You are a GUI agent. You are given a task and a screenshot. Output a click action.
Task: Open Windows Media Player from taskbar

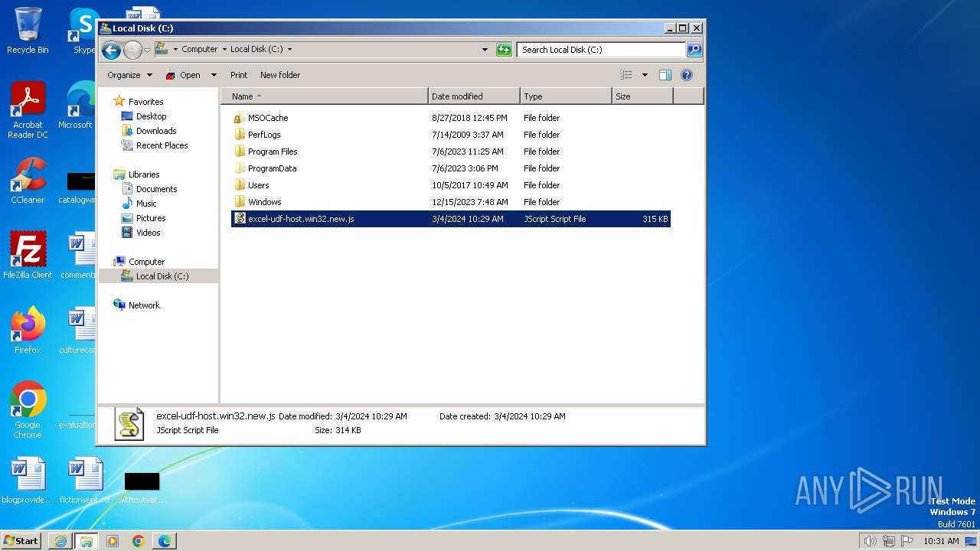tap(113, 541)
